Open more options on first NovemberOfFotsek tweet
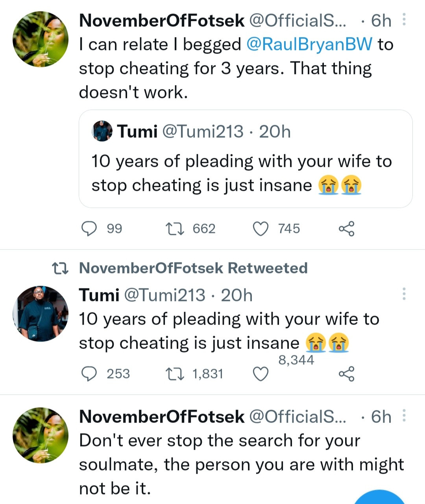Viewport: 425px width, 504px height. [x=404, y=20]
